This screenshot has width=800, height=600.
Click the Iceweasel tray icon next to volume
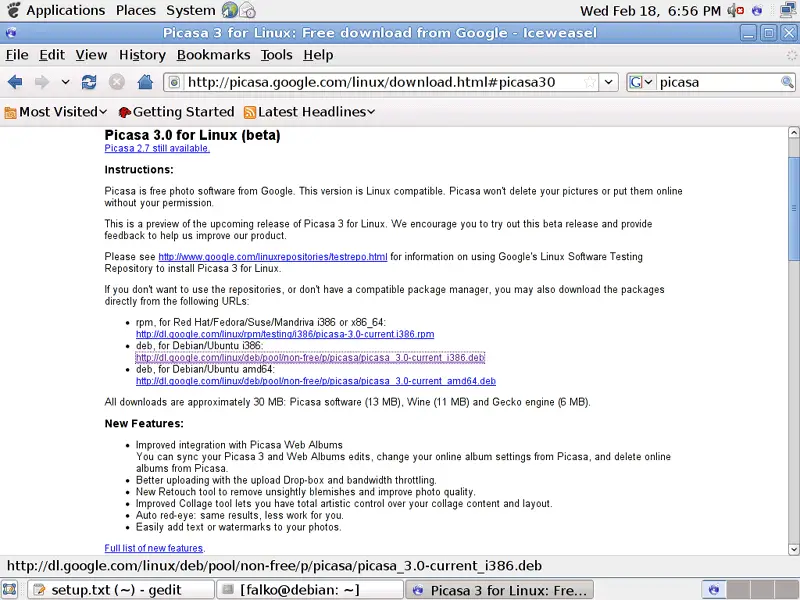point(757,10)
